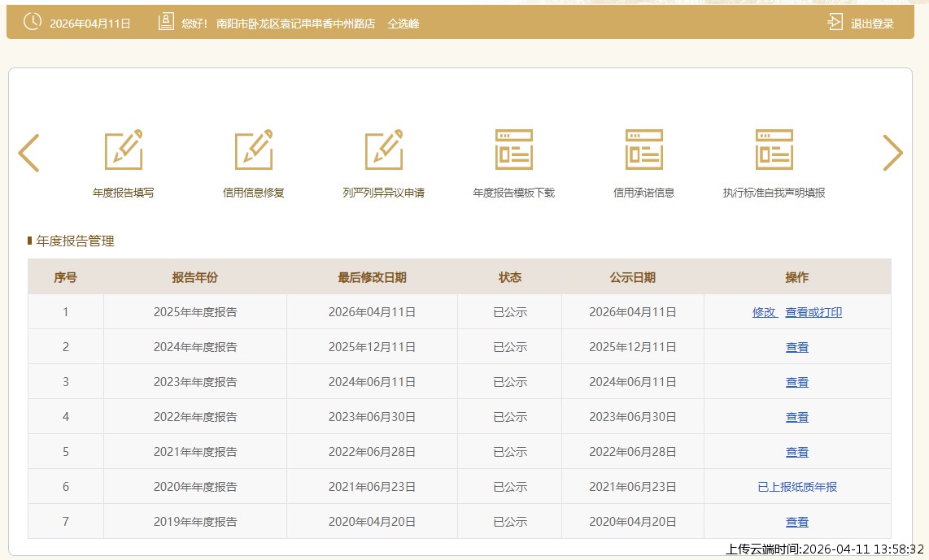Click 修改 for the 2025 annual report
The height and width of the screenshot is (560, 929).
[764, 312]
